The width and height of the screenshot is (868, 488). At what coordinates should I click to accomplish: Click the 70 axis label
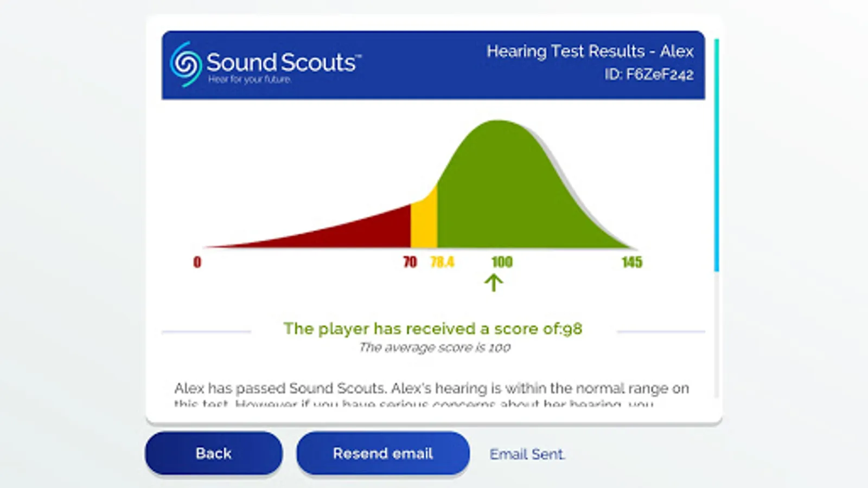point(410,262)
